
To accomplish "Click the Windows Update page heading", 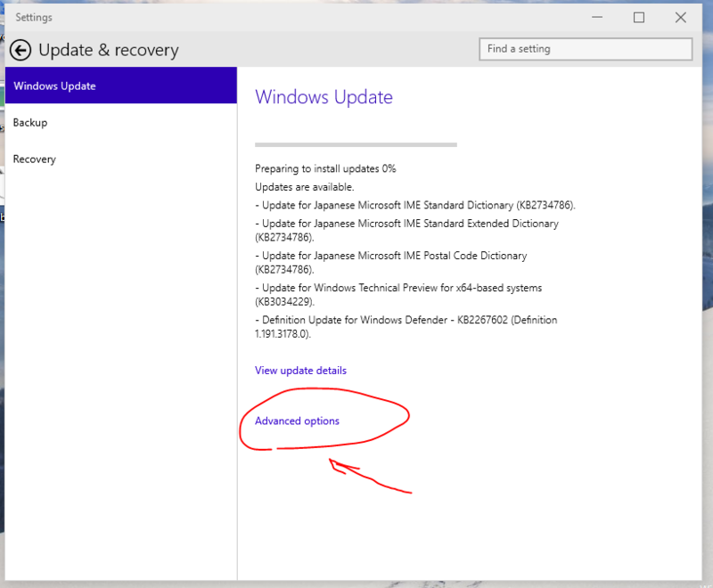I will point(324,97).
